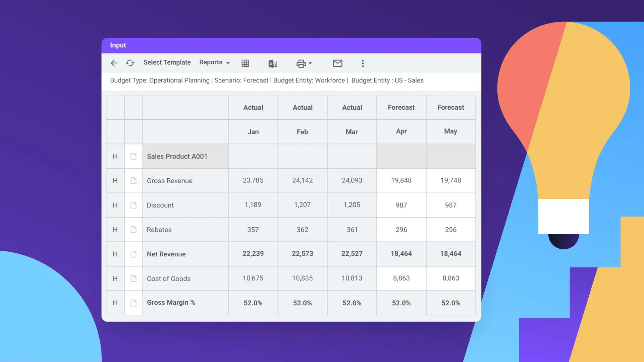Click Gross Revenue Feb value 24,142
This screenshot has height=362, width=644.
coord(302,180)
